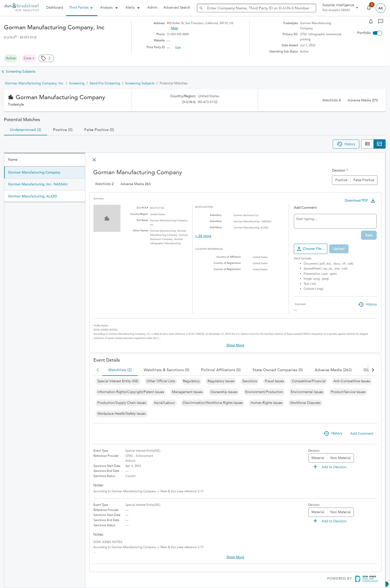The width and height of the screenshot is (390, 588).
Task: Switch to the split panel view layout
Action: 379,144
